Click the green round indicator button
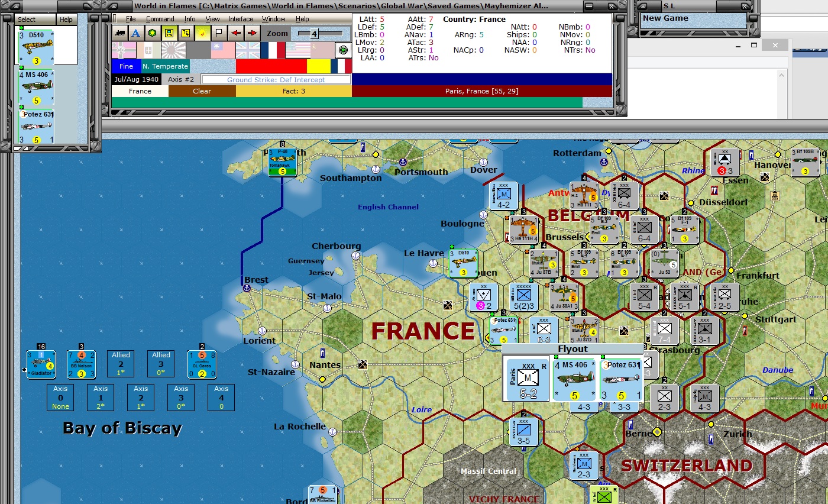The image size is (828, 504). [x=343, y=50]
